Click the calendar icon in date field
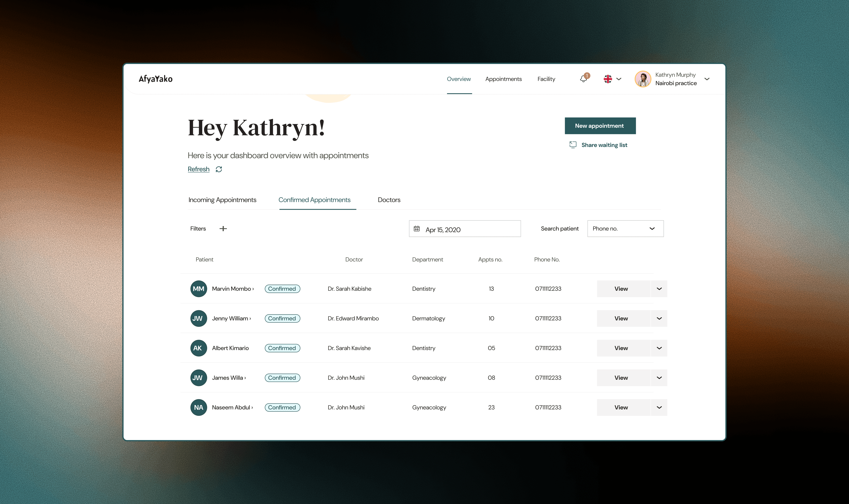Image resolution: width=849 pixels, height=504 pixels. 417,229
